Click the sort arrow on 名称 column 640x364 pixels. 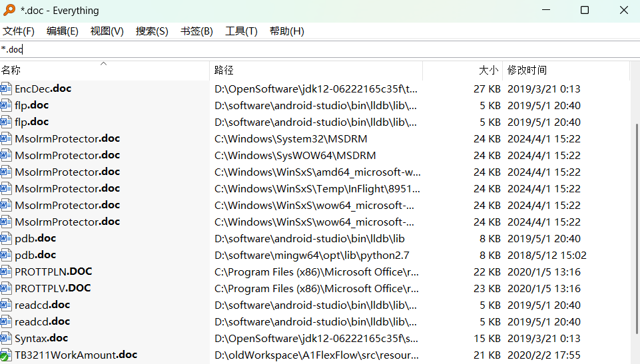click(x=104, y=64)
